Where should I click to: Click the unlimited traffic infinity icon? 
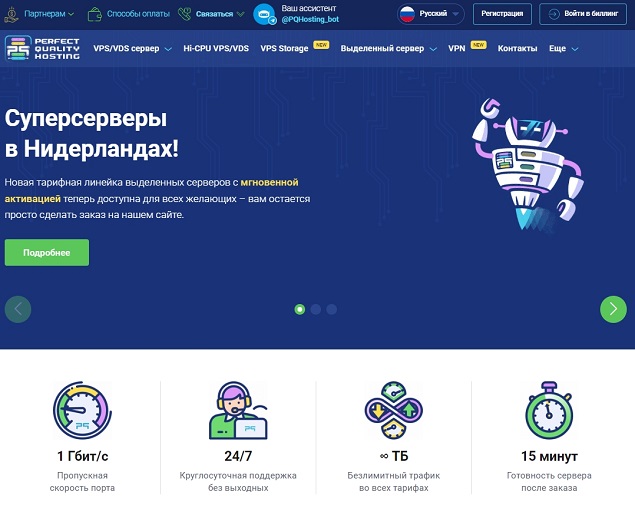[394, 410]
